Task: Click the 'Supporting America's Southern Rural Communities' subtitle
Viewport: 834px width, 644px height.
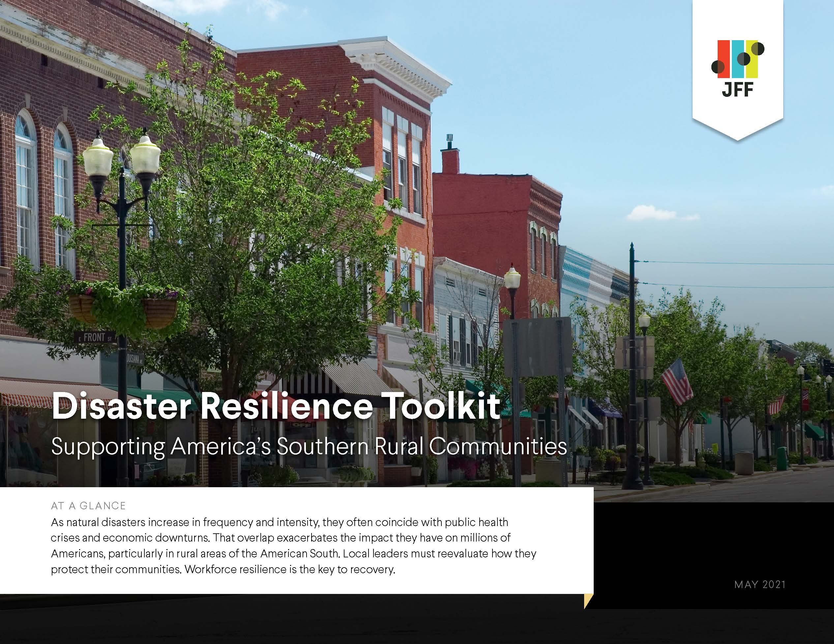Action: coord(309,447)
